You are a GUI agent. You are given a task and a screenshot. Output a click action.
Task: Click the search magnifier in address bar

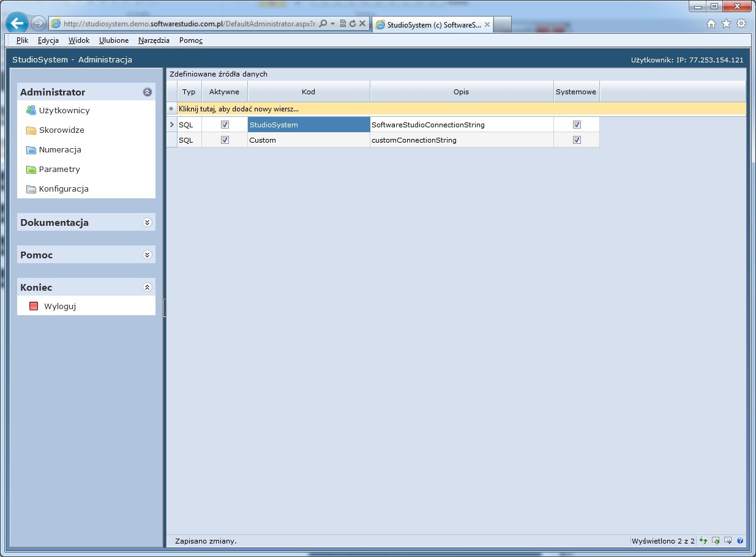click(323, 23)
